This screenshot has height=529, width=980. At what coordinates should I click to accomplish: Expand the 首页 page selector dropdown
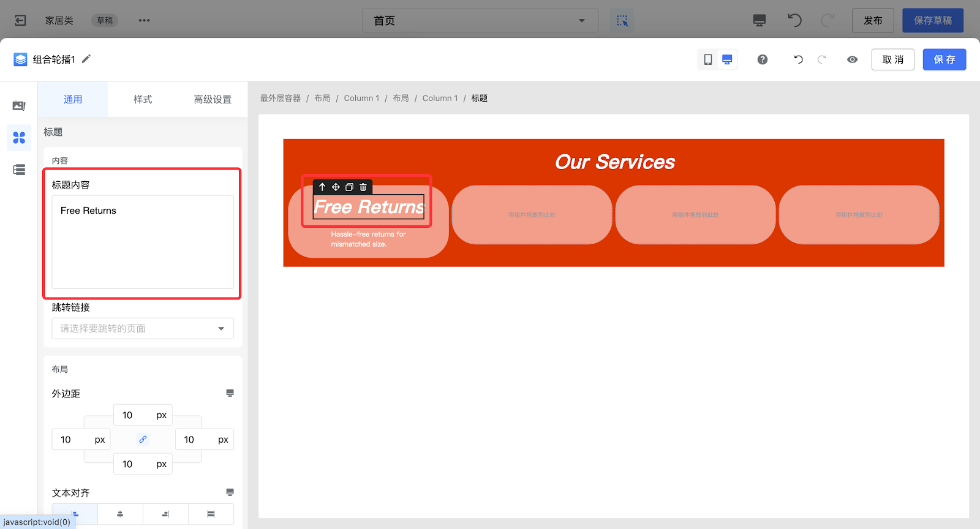(x=480, y=21)
